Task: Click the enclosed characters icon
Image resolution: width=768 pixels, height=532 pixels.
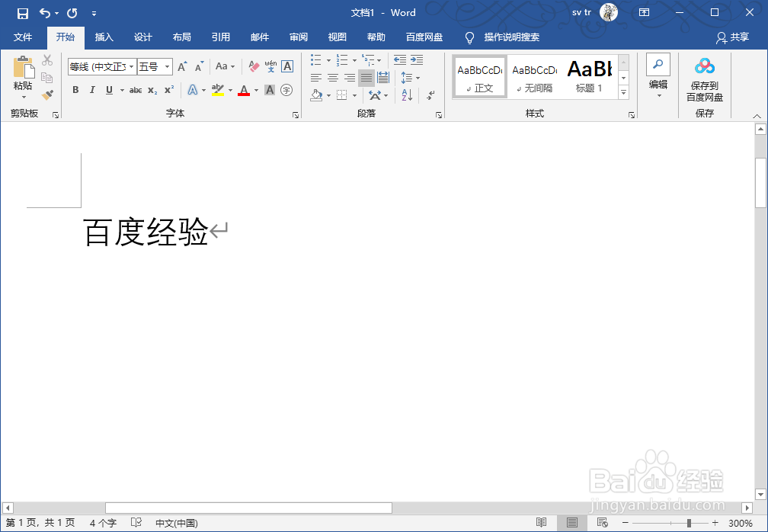Action: pyautogui.click(x=286, y=90)
